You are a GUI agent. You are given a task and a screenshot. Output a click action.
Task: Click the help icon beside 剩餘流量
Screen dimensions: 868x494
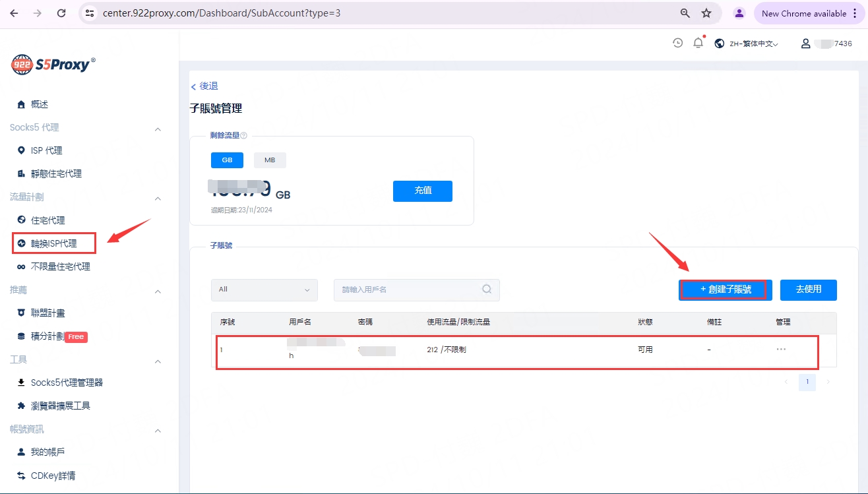tap(244, 135)
